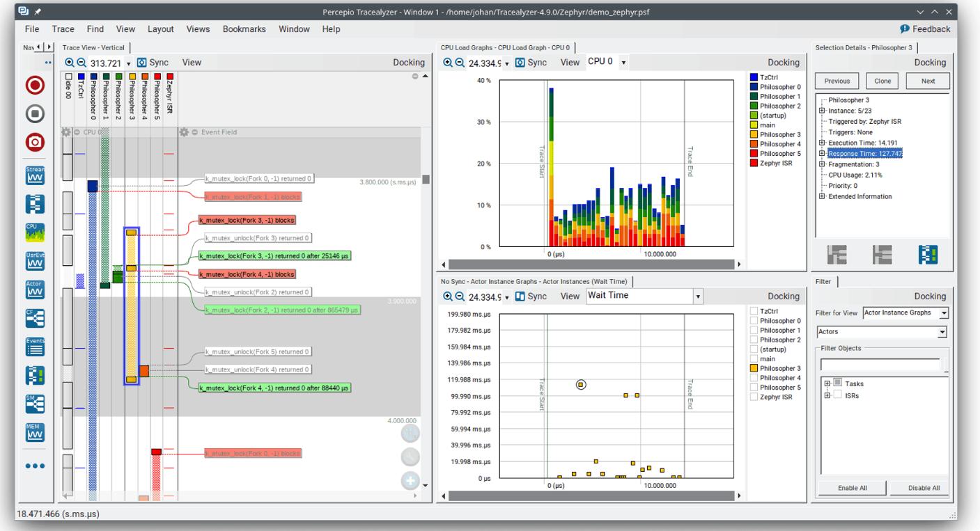Image resolution: width=980 pixels, height=531 pixels.
Task: Click the Philosopher 0 blue legend swatch
Action: coord(754,86)
